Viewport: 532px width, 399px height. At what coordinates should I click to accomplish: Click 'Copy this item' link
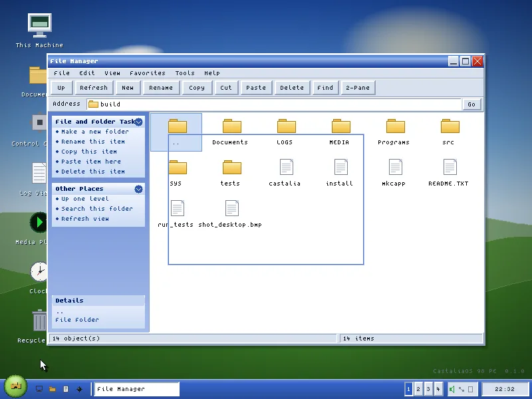coord(89,152)
